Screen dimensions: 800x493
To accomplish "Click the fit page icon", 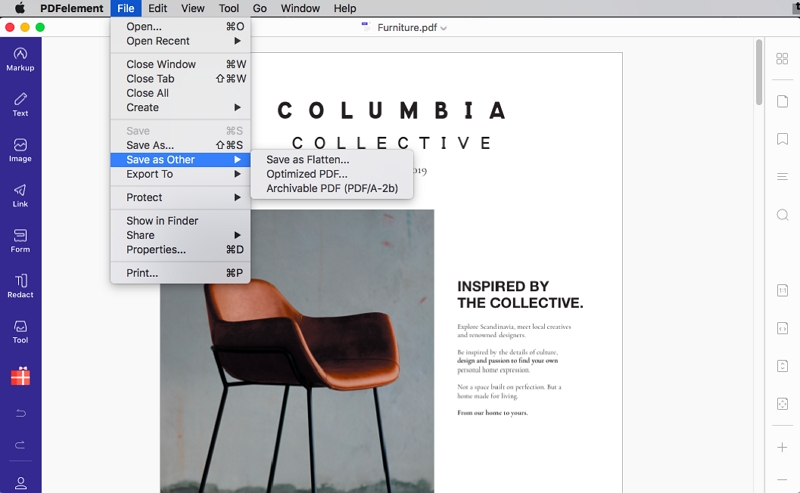I will (x=782, y=404).
